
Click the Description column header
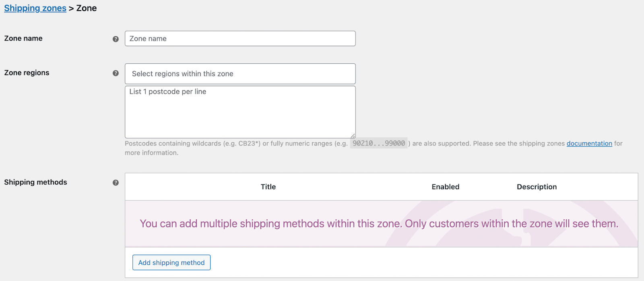pyautogui.click(x=536, y=187)
